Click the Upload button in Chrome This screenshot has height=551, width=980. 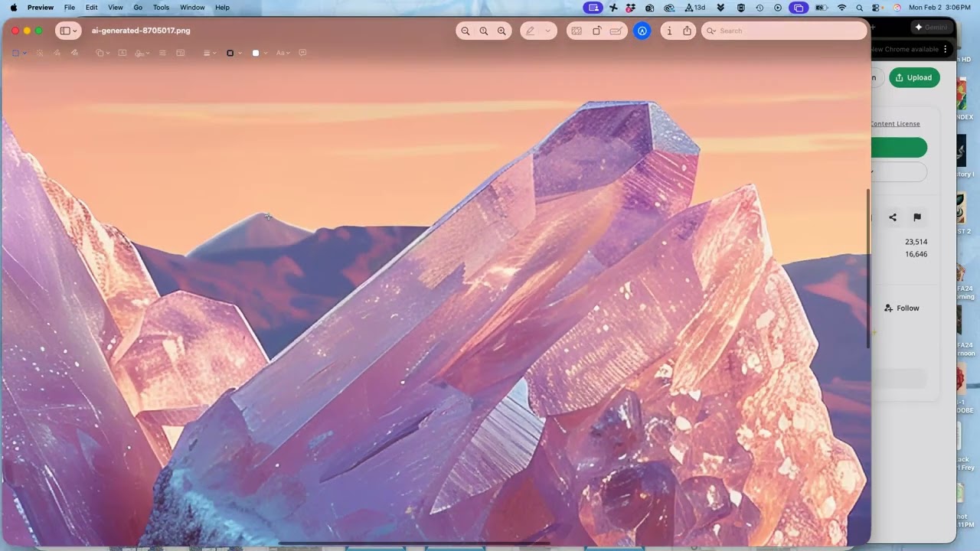(x=914, y=77)
